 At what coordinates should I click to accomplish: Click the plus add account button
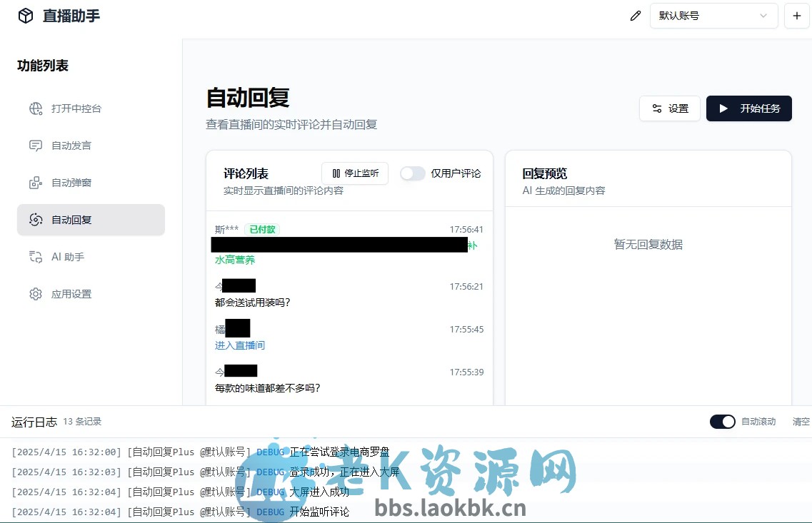797,16
